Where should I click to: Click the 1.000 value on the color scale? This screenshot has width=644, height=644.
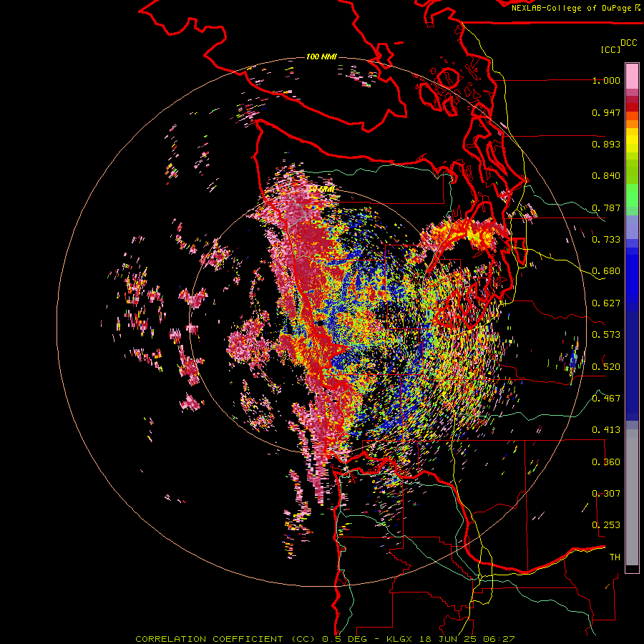[x=606, y=80]
